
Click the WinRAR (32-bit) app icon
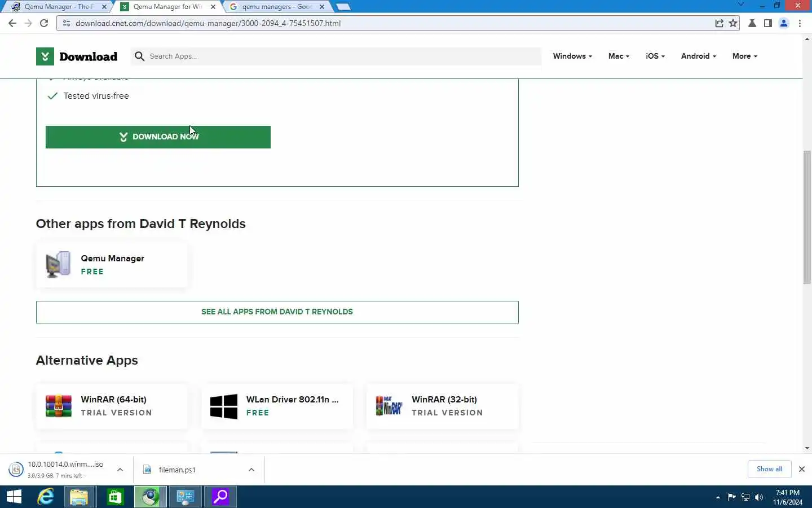pyautogui.click(x=389, y=406)
